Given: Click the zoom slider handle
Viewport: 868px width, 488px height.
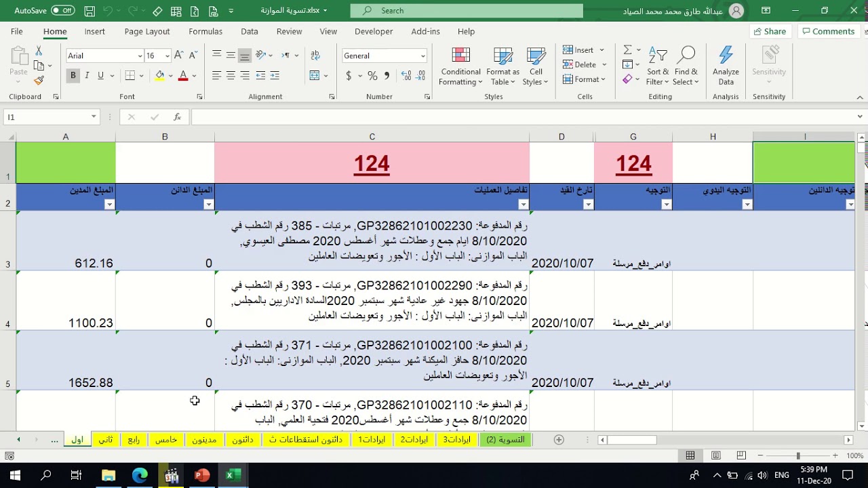Looking at the screenshot, I should pos(798,456).
